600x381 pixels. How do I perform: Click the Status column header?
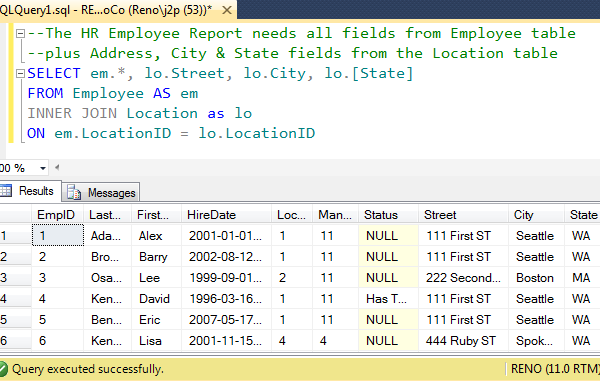point(388,215)
